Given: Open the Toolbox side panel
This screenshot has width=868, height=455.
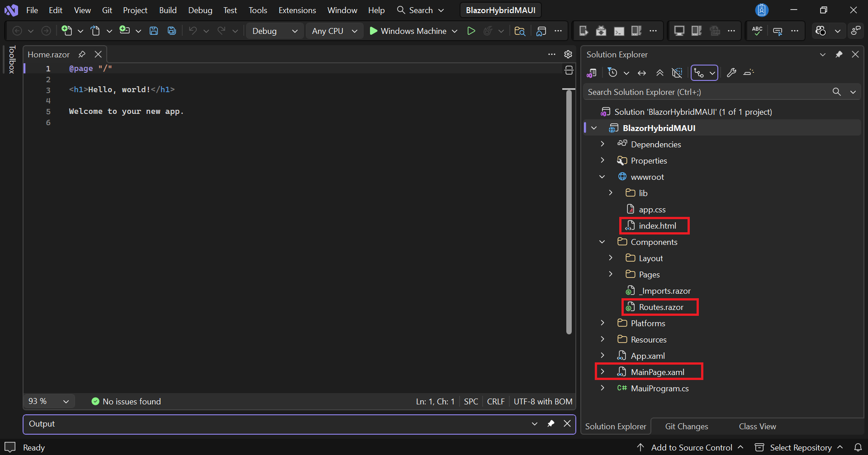Looking at the screenshot, I should pyautogui.click(x=12, y=59).
